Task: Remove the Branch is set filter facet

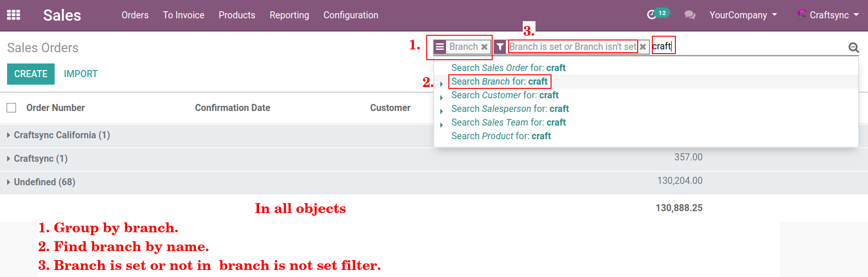Action: tap(643, 47)
